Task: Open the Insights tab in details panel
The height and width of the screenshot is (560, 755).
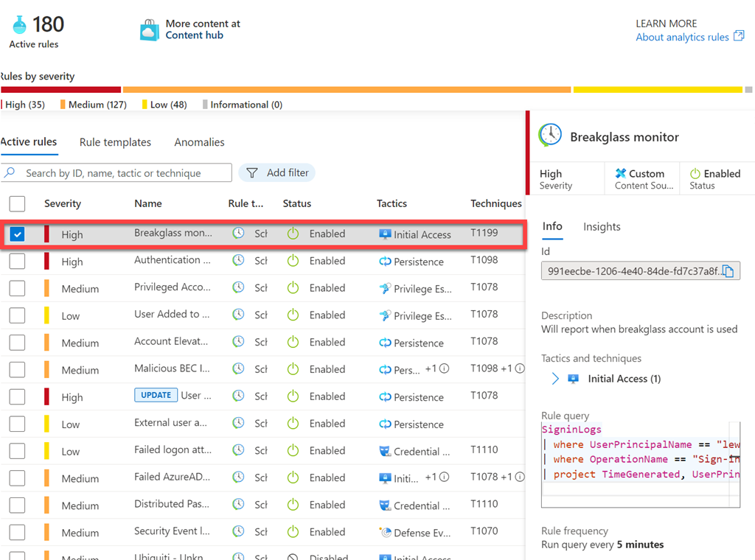Action: 602,227
